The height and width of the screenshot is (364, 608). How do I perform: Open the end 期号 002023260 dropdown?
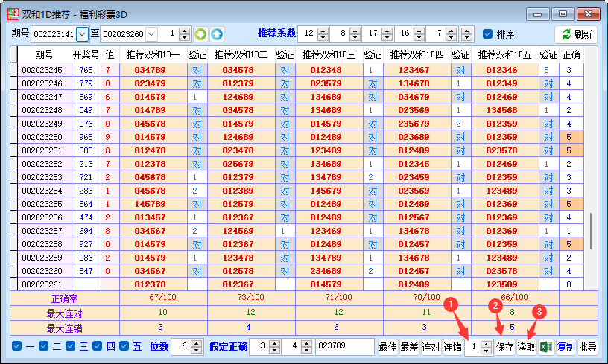[151, 34]
